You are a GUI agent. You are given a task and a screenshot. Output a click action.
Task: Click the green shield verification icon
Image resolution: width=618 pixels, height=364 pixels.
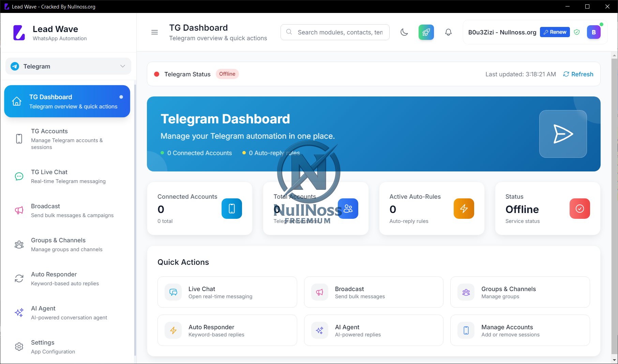[577, 32]
